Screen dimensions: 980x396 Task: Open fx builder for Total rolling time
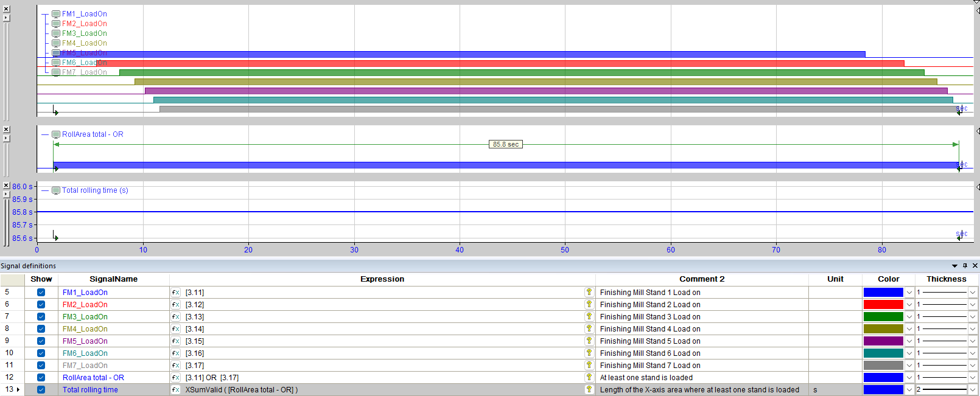coord(175,390)
